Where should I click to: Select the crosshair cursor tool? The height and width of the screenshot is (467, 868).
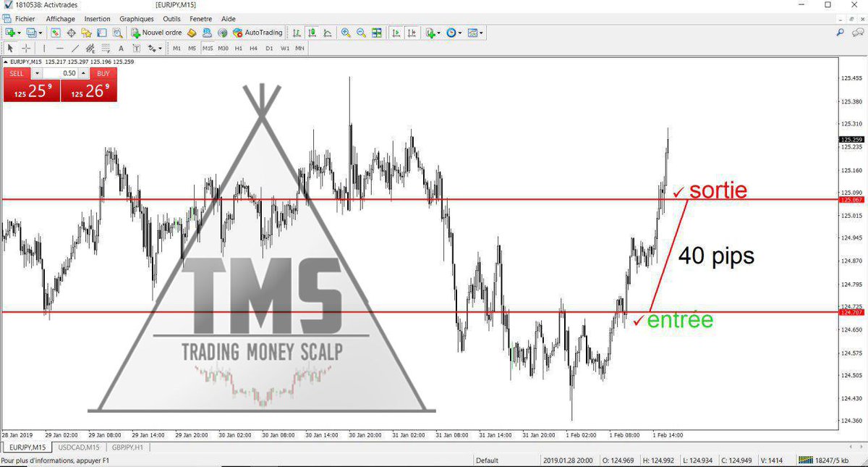pos(26,48)
